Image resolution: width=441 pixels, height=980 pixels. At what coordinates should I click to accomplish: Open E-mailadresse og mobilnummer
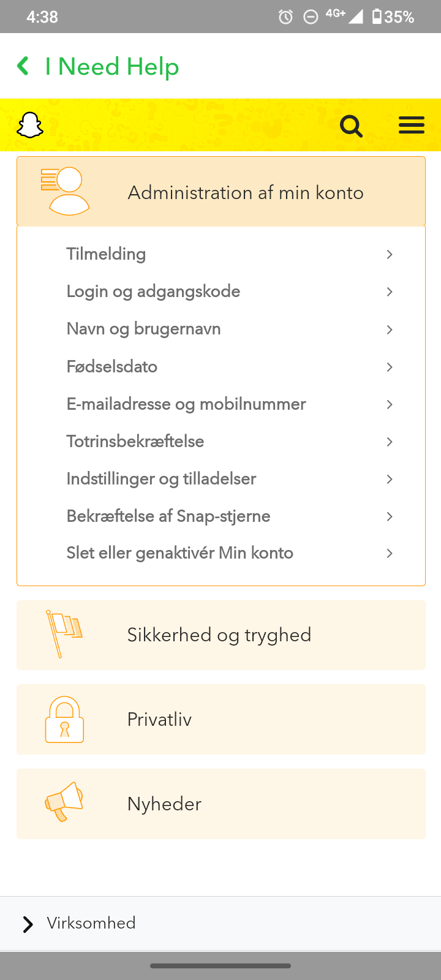click(186, 404)
